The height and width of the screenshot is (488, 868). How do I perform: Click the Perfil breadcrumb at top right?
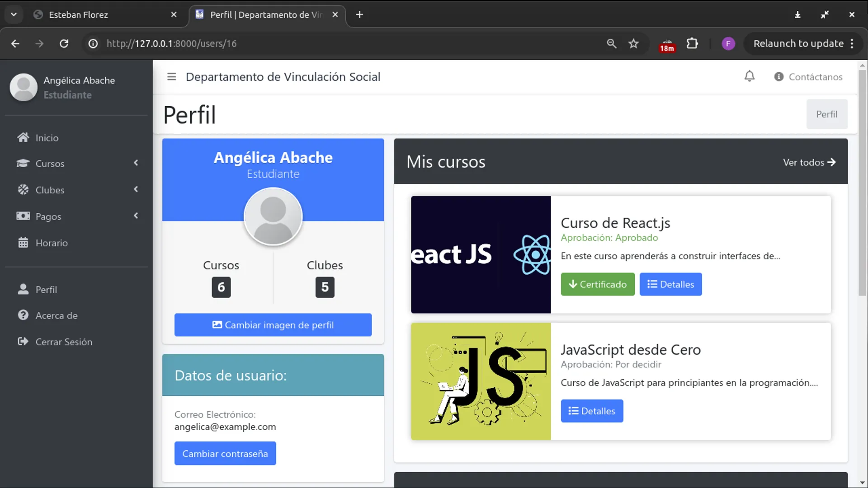tap(827, 114)
